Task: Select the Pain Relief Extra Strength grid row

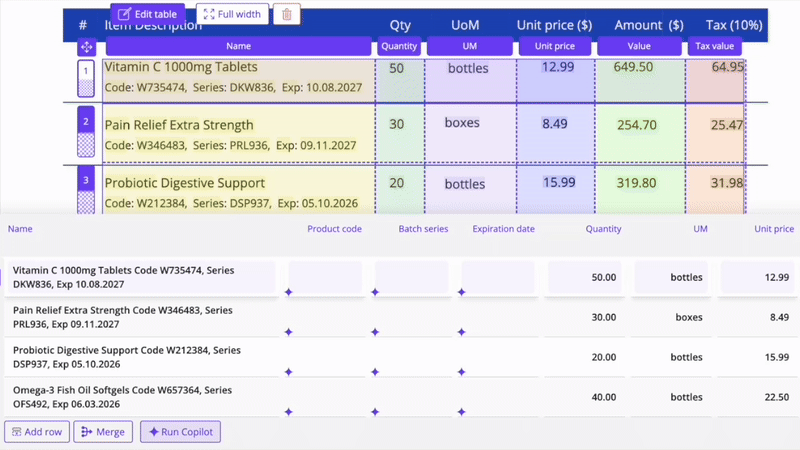Action: (400, 317)
